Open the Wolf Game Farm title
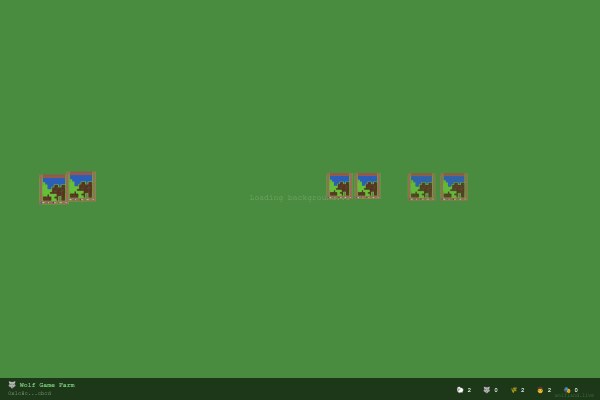Viewport: 600px width, 400px height. 47,385
